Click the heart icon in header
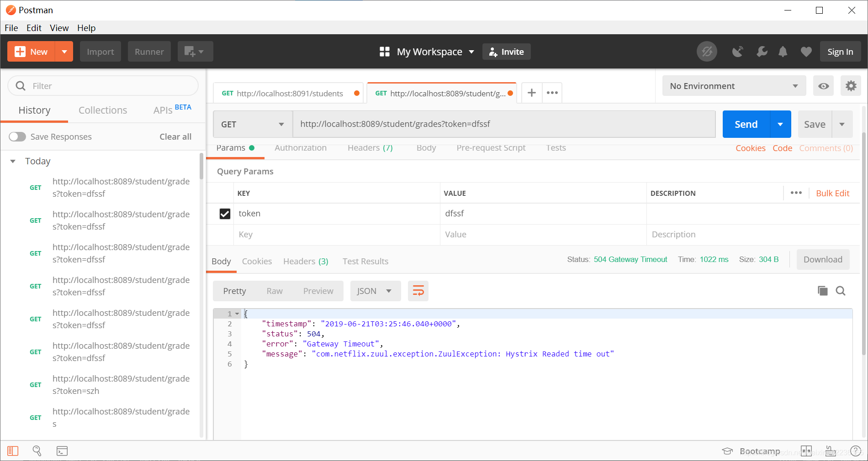This screenshot has height=461, width=868. pyautogui.click(x=806, y=52)
